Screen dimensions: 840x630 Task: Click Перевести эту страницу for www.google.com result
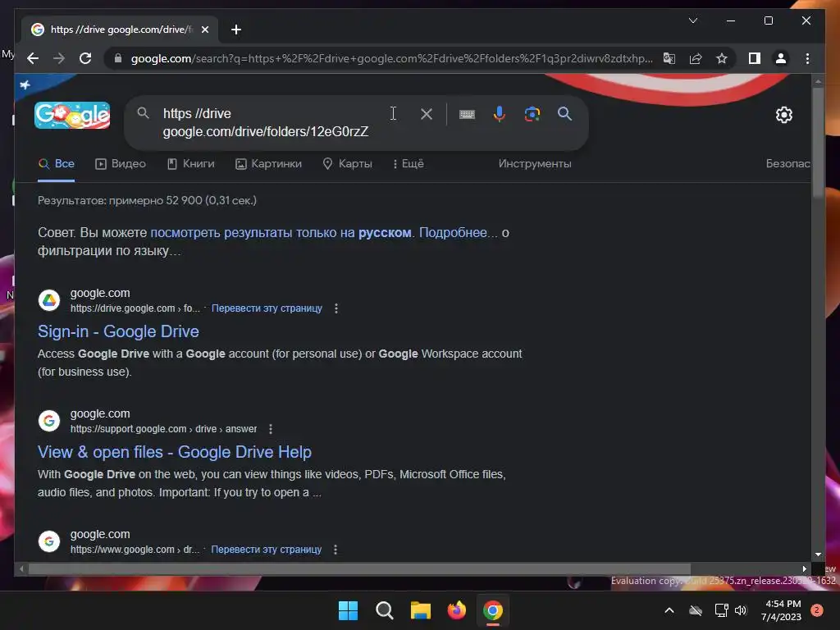tap(267, 550)
